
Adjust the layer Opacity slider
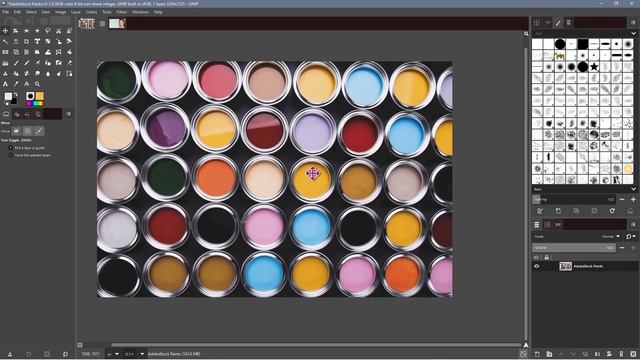pyautogui.click(x=574, y=248)
